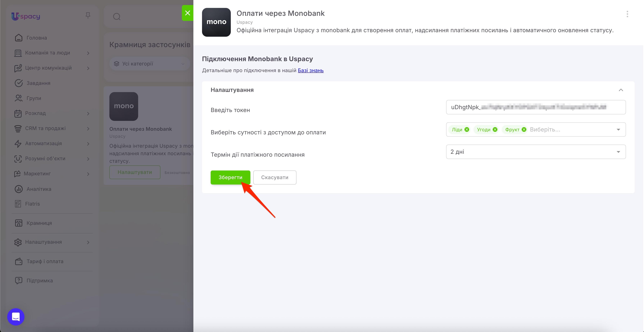The height and width of the screenshot is (332, 644).
Task: Open Підтримка support icon
Action: (x=19, y=281)
